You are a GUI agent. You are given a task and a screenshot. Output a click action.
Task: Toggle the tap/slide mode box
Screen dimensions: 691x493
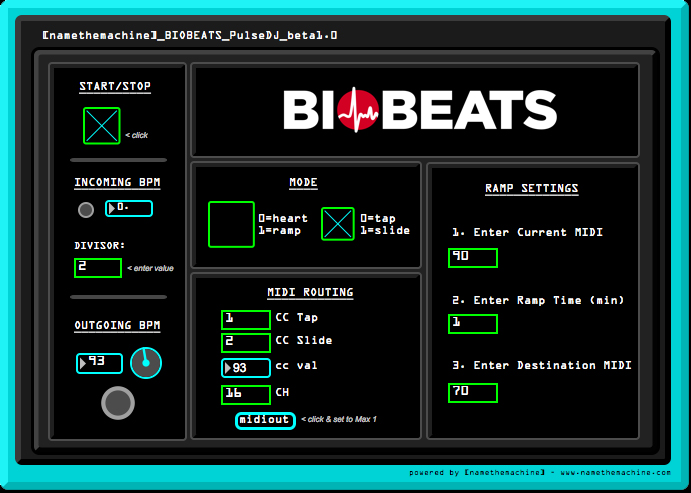(338, 224)
